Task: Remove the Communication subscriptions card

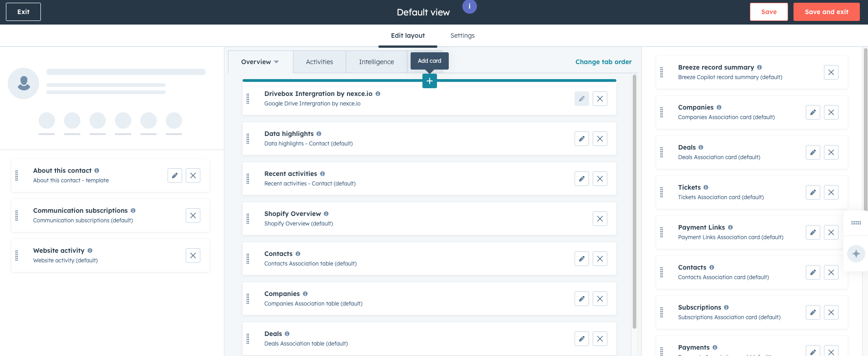Action: pos(193,216)
